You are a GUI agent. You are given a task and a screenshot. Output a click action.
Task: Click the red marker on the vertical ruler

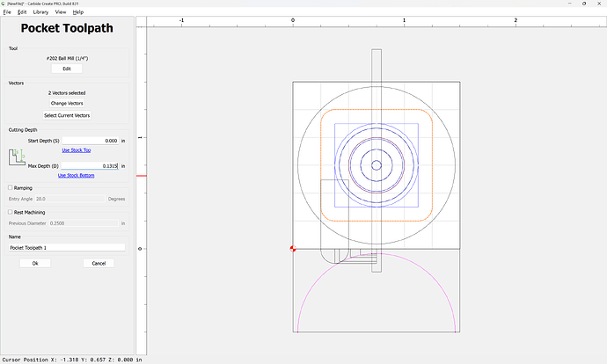coord(141,175)
